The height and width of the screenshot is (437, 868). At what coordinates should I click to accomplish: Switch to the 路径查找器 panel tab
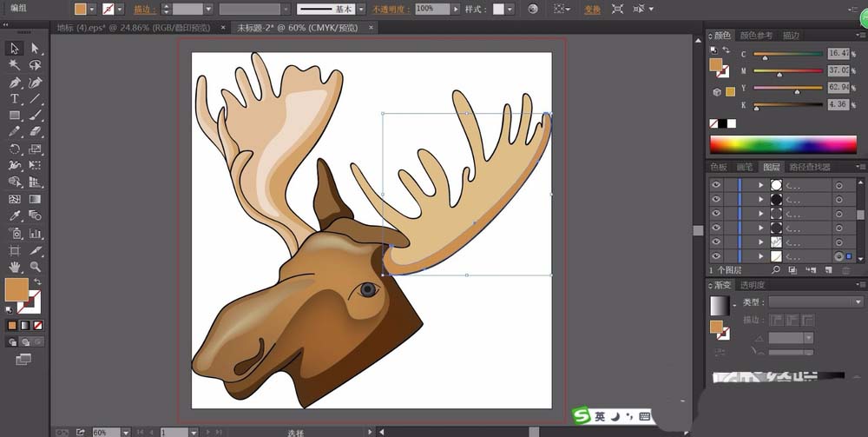(812, 167)
